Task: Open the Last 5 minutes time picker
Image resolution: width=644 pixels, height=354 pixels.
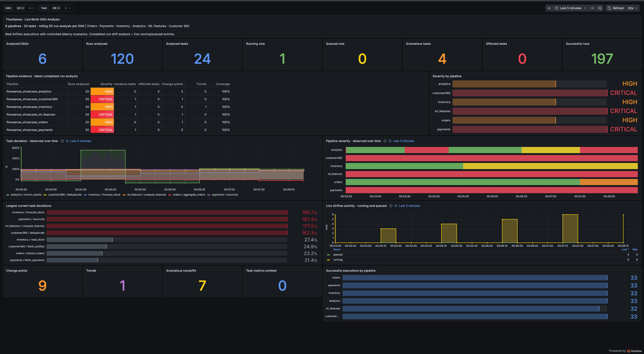Action: tap(571, 8)
